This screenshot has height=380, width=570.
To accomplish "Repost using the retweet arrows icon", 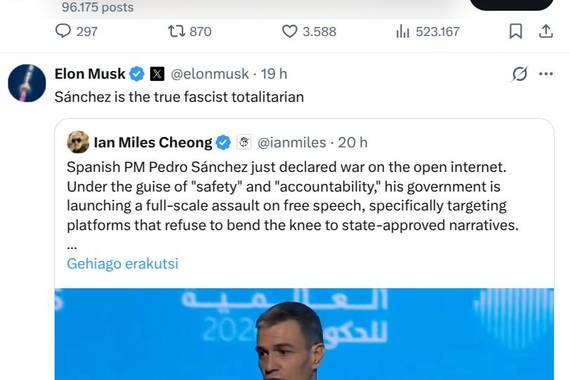I will 176,31.
